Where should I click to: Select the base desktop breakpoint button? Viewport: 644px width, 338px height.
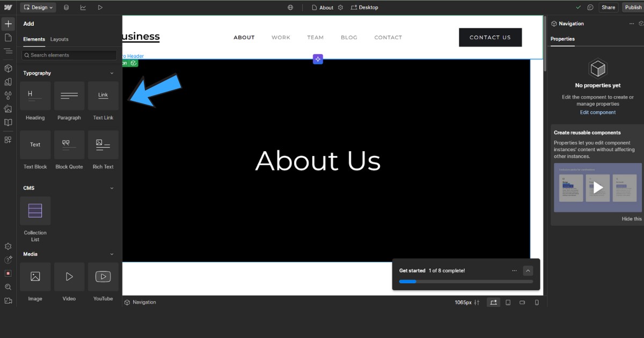(493, 303)
